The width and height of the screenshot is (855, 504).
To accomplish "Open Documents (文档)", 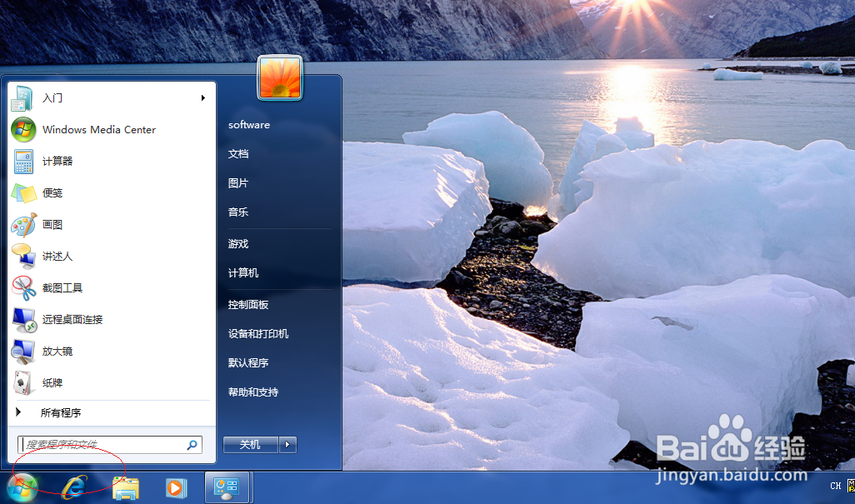I will 238,154.
